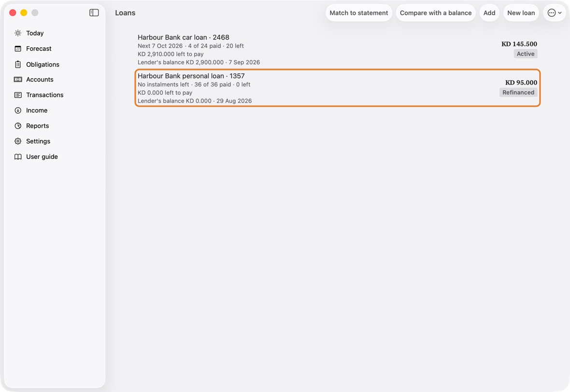Click 'No instalments left · 36 of 36 paid'

[x=185, y=84]
